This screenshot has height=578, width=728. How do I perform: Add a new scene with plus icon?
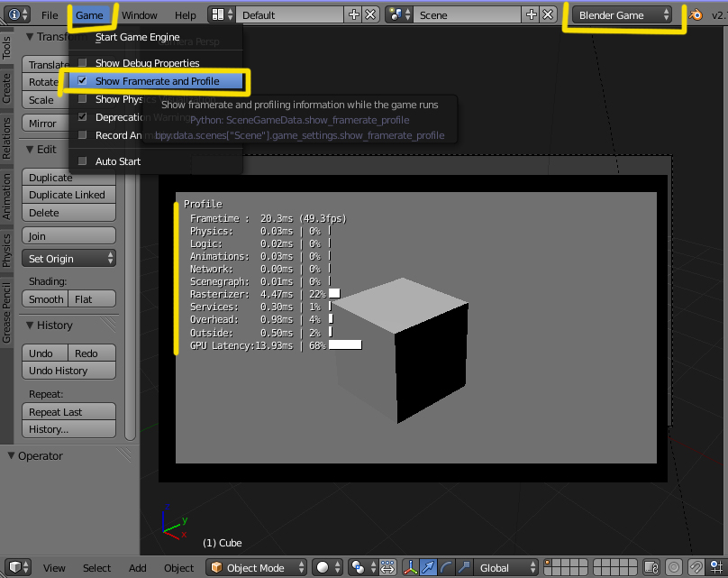[532, 14]
